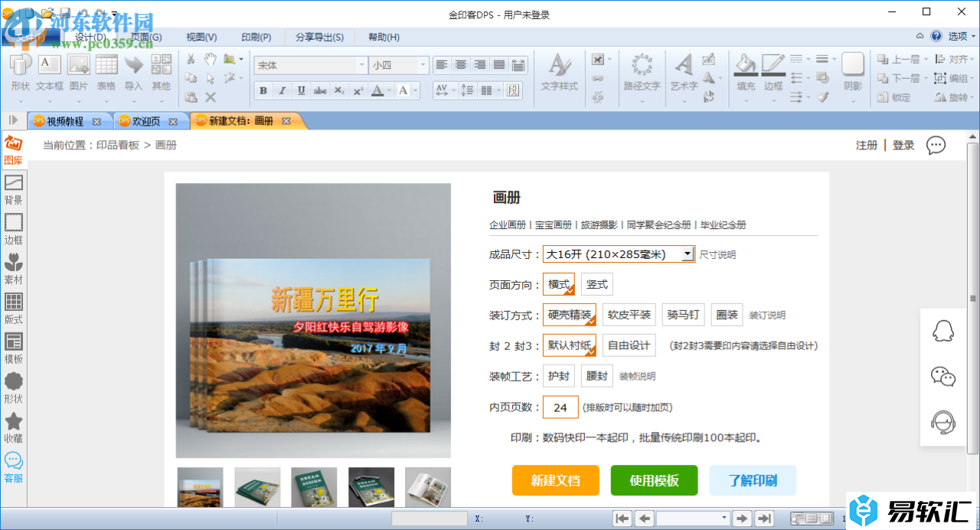Expand the 旋转 rotate dropdown
980x530 pixels.
coord(974,97)
